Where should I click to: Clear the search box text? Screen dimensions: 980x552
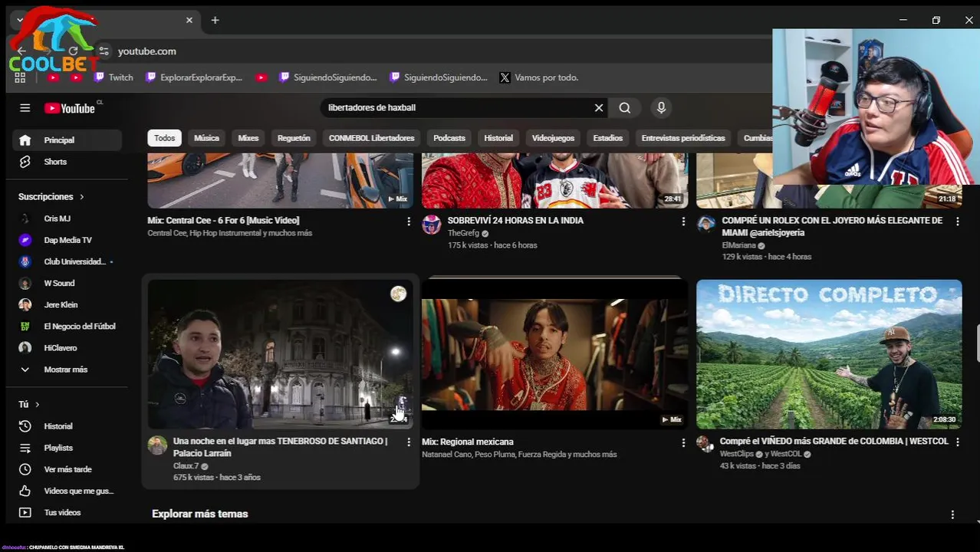pyautogui.click(x=599, y=108)
